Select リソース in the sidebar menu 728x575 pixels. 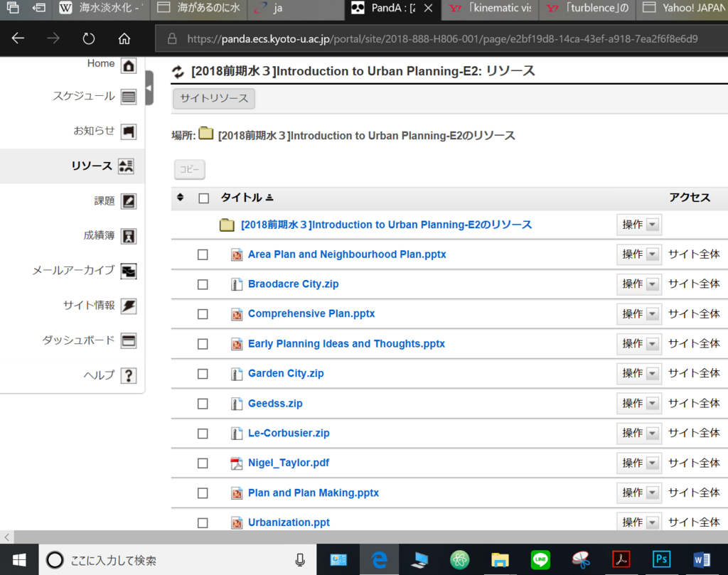(x=72, y=166)
